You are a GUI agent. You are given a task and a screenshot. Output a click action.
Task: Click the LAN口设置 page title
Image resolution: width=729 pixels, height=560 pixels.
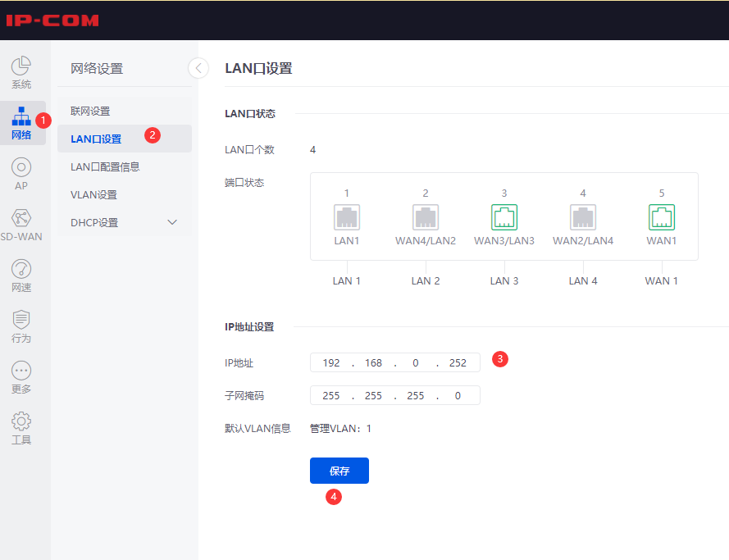click(x=258, y=68)
